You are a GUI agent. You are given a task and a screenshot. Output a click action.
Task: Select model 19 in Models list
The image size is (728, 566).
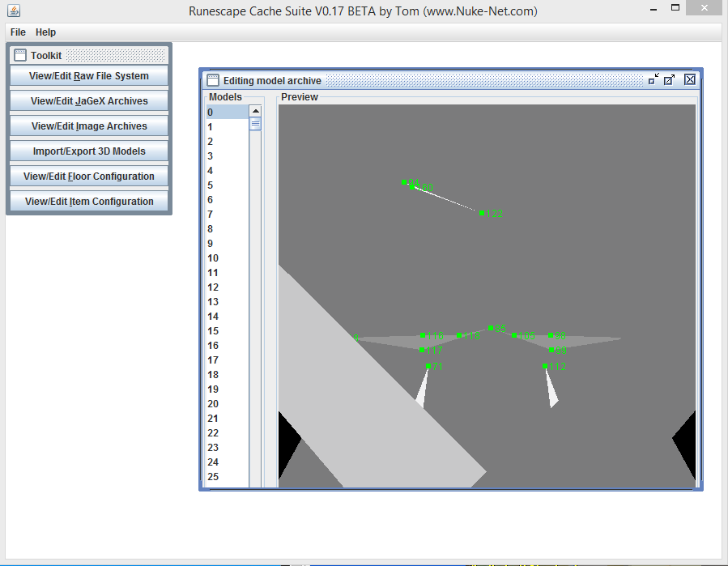tap(228, 389)
